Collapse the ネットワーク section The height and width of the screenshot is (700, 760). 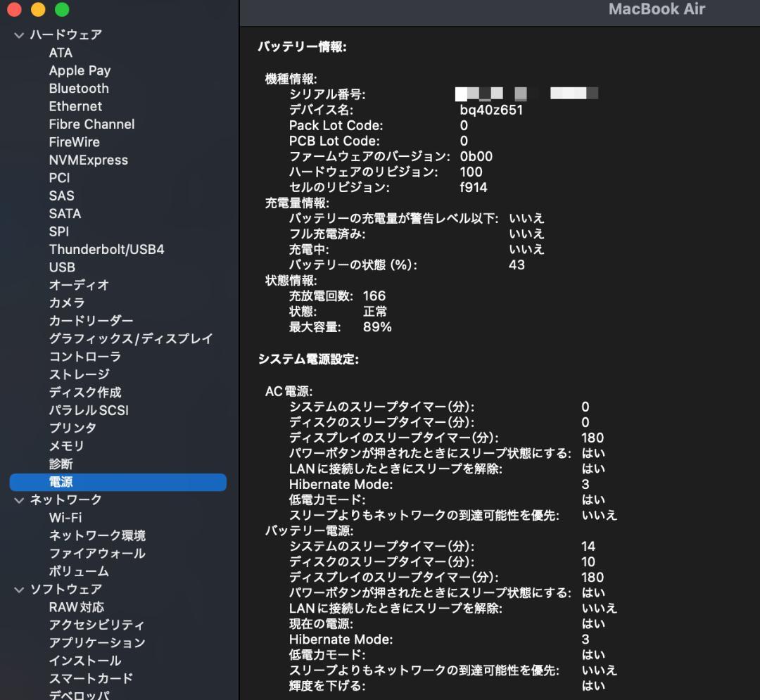click(x=18, y=499)
